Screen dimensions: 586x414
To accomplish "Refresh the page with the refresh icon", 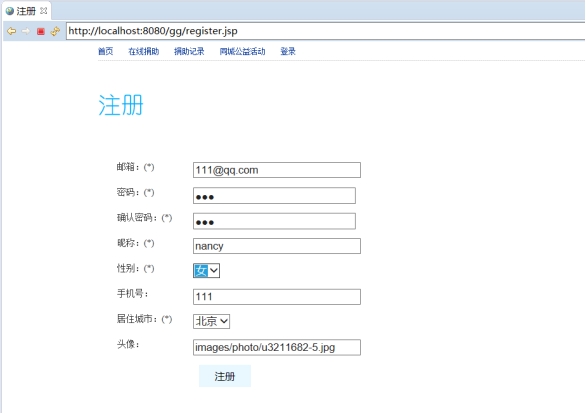I will click(55, 31).
